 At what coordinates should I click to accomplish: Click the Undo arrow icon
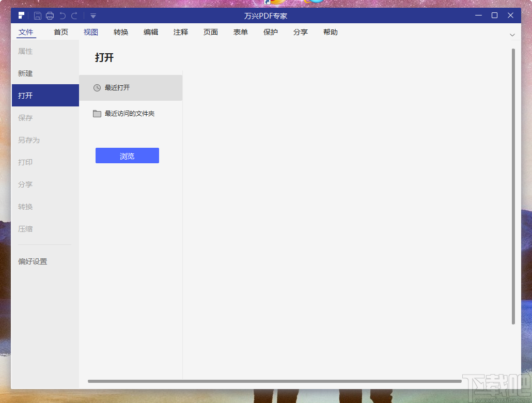coord(63,16)
